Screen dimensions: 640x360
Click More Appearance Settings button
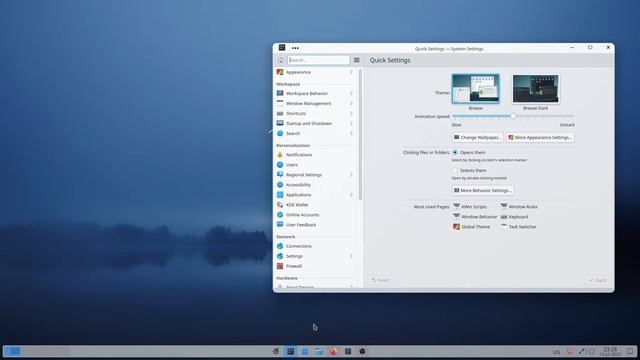click(x=540, y=138)
